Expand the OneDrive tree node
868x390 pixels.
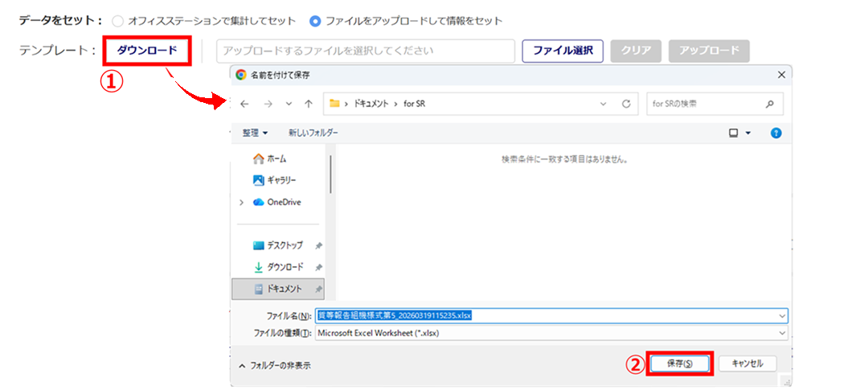241,203
